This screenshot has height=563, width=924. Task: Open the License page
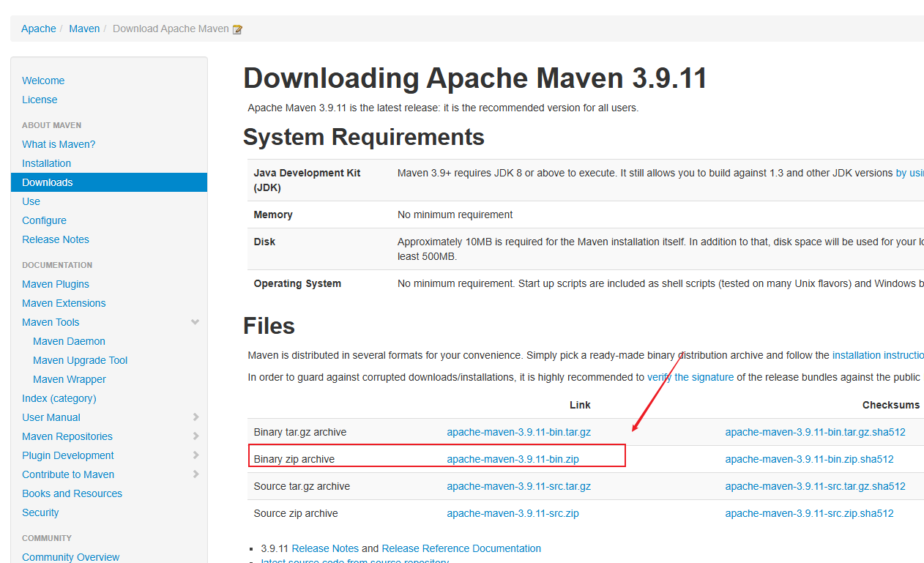(x=40, y=100)
